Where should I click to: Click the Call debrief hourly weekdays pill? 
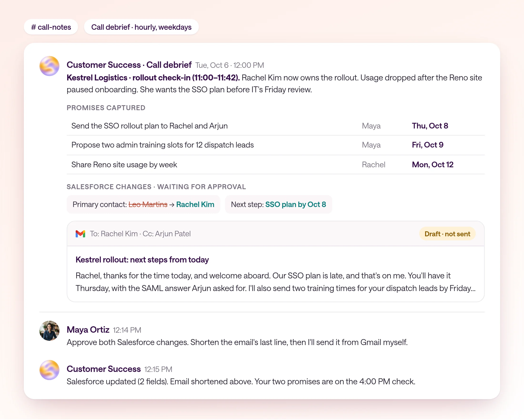pyautogui.click(x=141, y=27)
